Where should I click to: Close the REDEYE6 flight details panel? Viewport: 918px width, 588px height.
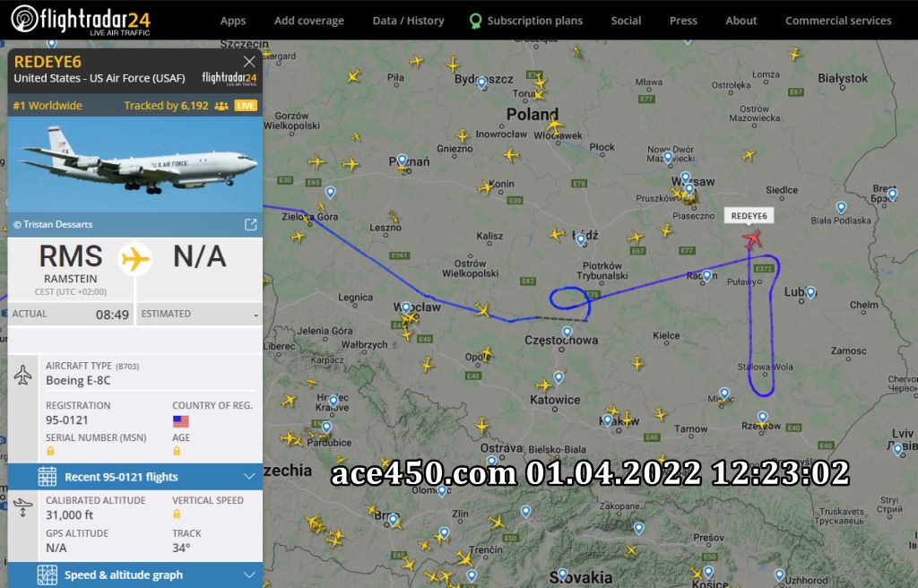pos(249,62)
